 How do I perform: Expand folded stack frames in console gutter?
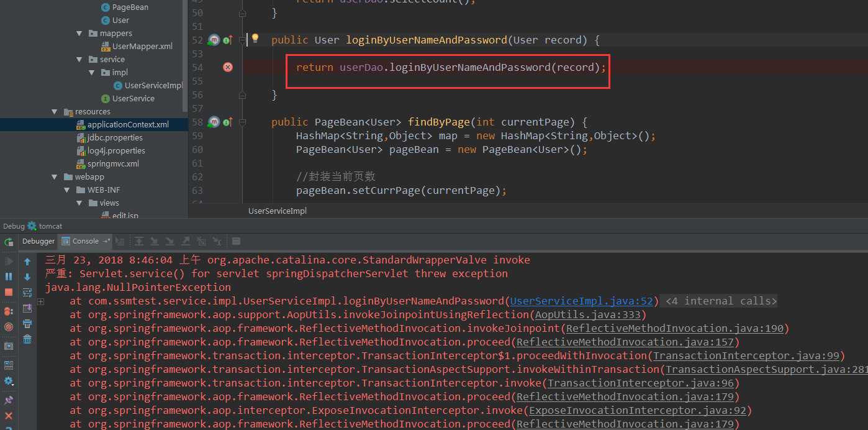click(40, 301)
